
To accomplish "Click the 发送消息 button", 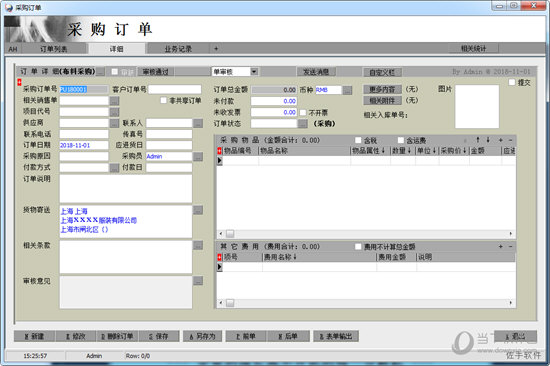I will (x=316, y=72).
